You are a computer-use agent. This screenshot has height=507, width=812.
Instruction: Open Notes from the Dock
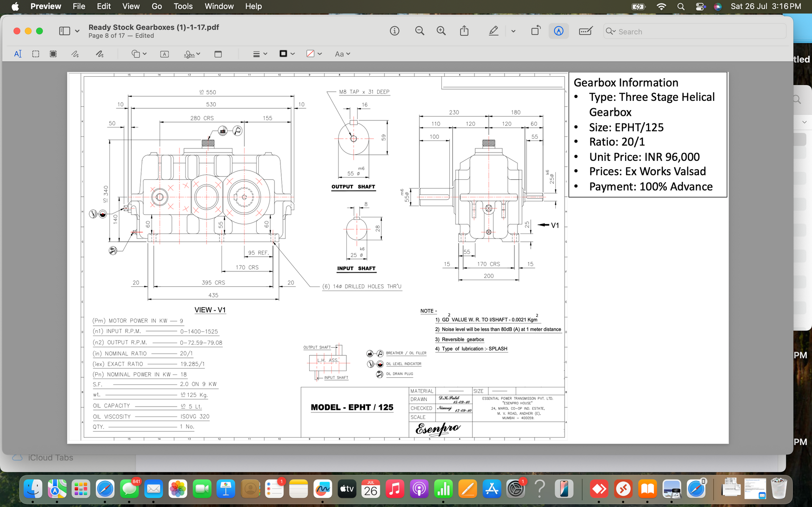pos(298,489)
